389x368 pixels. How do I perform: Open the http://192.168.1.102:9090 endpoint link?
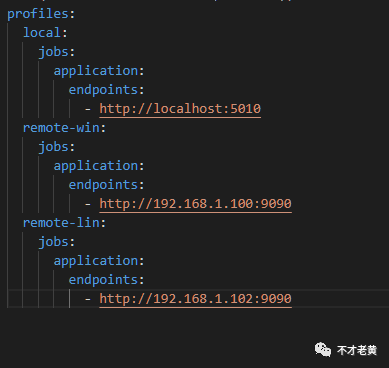195,299
